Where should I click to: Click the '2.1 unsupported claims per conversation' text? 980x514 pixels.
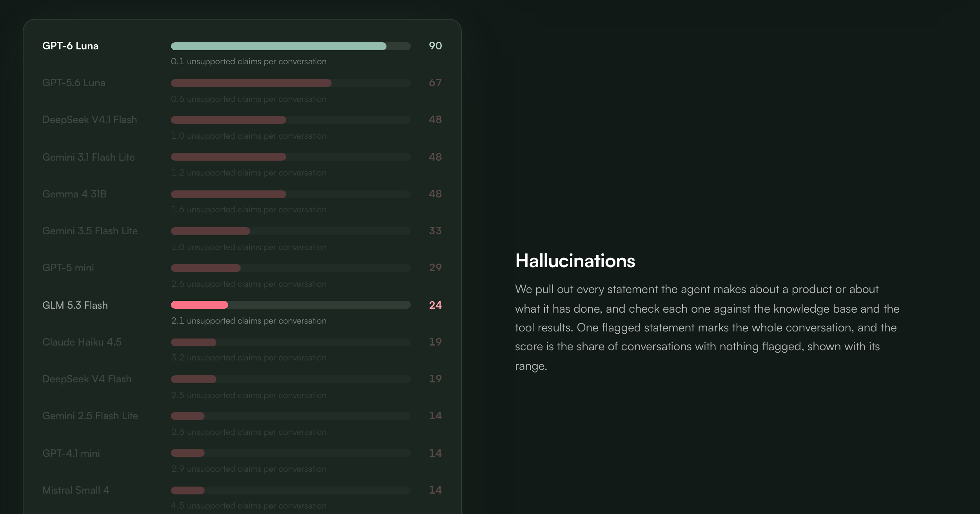pyautogui.click(x=249, y=321)
